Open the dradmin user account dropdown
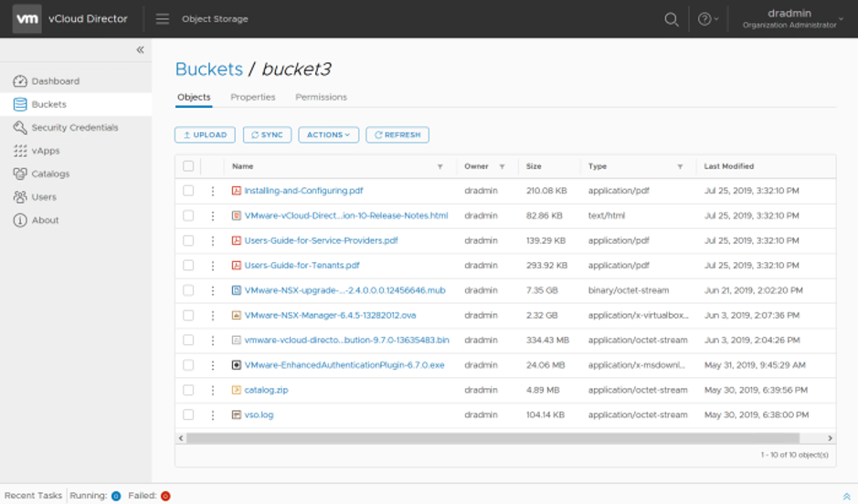Screen dimensions: 858x504 [x=791, y=19]
